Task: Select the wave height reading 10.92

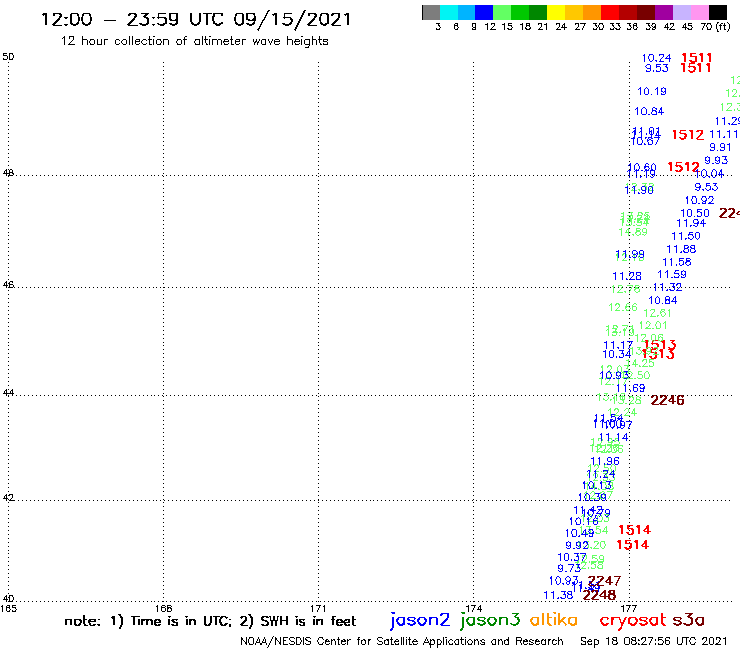Action: pos(699,200)
